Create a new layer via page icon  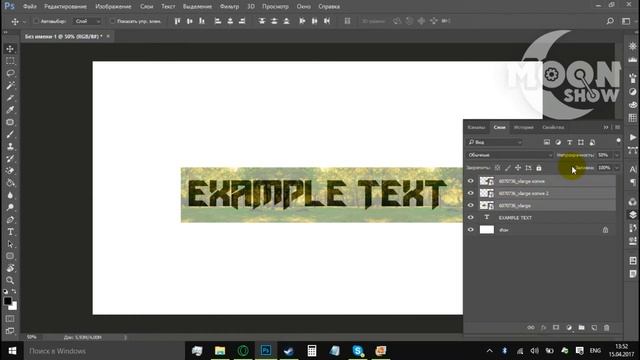point(594,327)
